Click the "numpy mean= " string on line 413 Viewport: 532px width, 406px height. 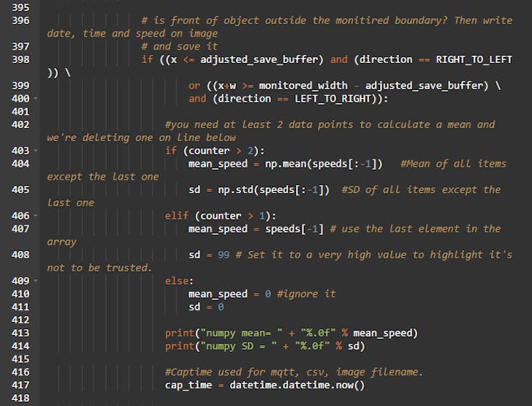coord(242,333)
